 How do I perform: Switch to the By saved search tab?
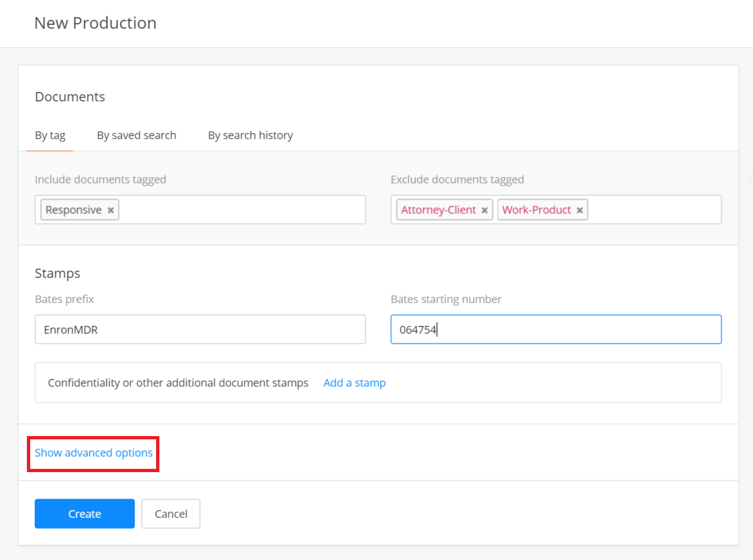tap(136, 136)
